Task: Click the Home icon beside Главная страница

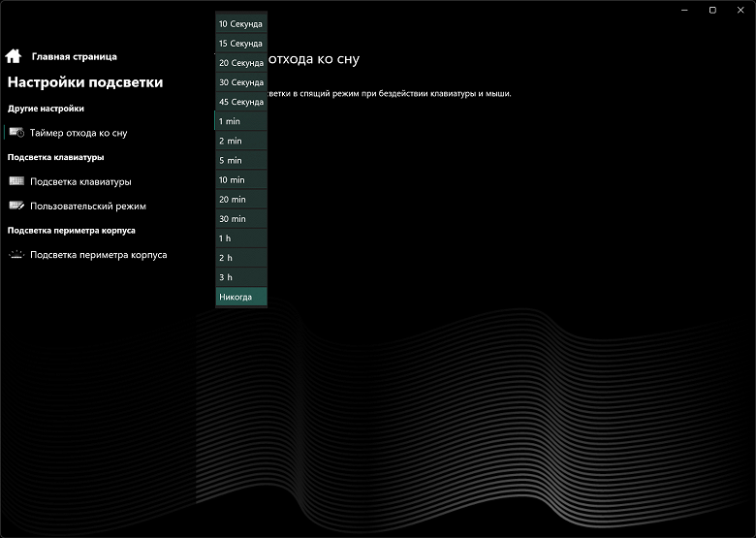Action: [x=14, y=56]
